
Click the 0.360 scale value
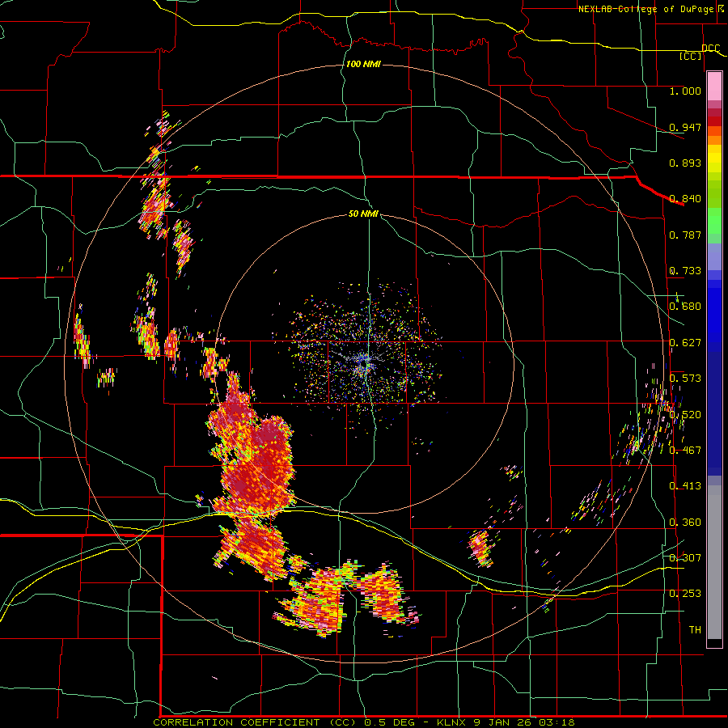685,522
